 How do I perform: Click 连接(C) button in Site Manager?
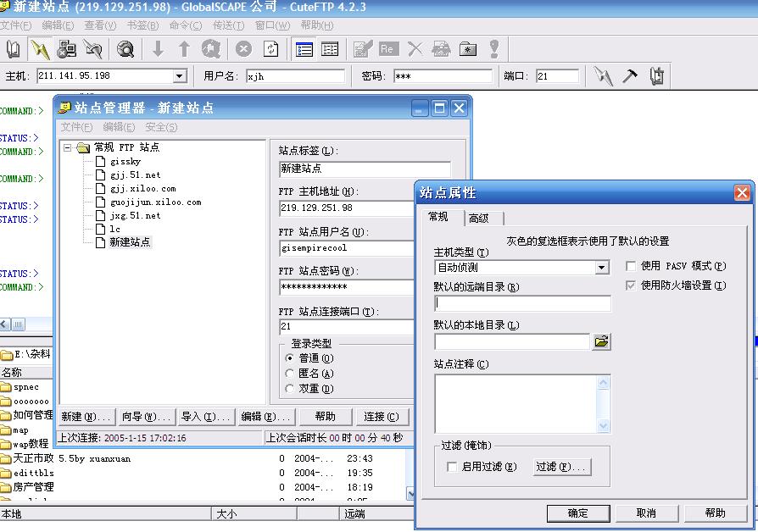coord(382,417)
